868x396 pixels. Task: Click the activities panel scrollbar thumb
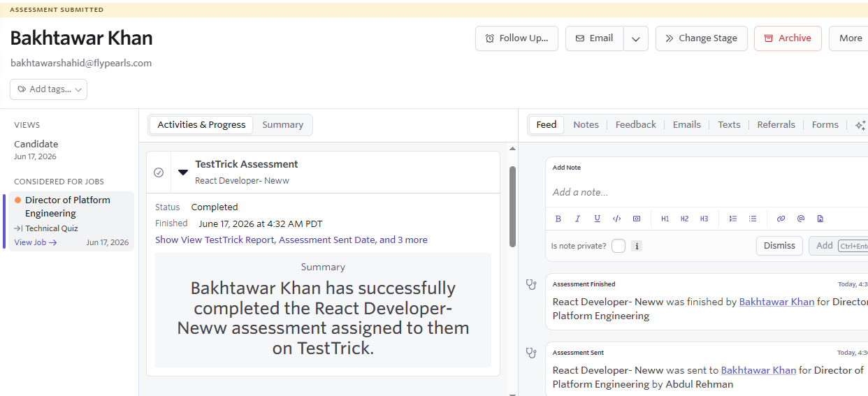point(512,206)
